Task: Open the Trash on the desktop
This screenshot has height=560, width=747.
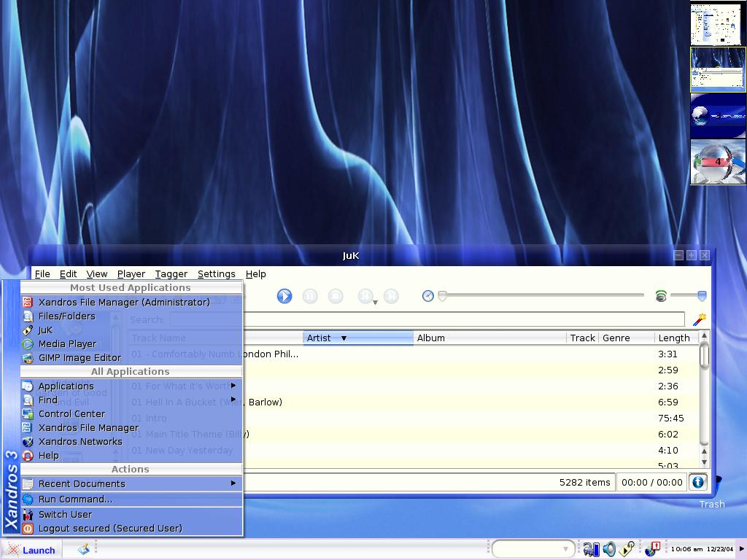Action: point(712,505)
